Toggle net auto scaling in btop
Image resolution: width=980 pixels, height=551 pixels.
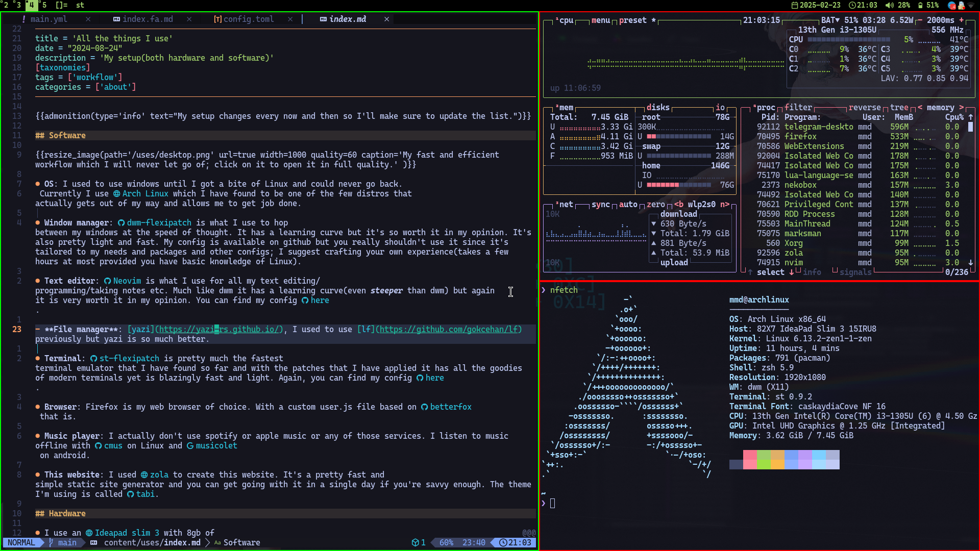(628, 205)
